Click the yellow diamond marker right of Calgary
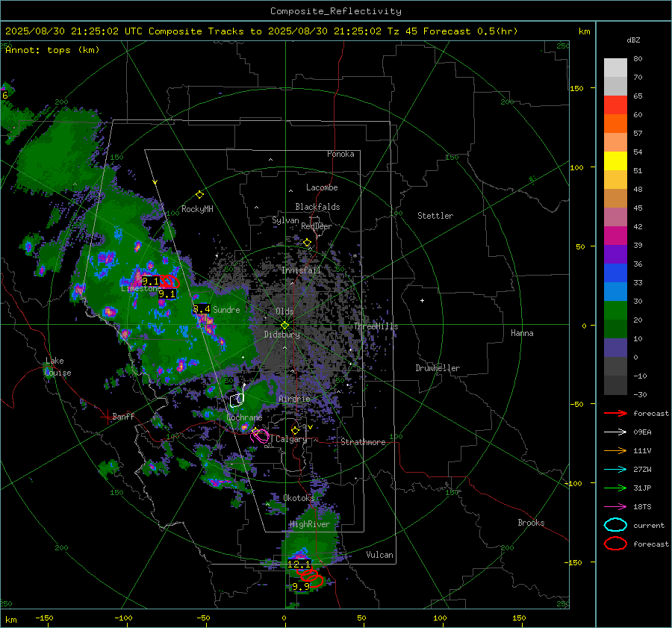The height and width of the screenshot is (628, 672). click(x=295, y=430)
